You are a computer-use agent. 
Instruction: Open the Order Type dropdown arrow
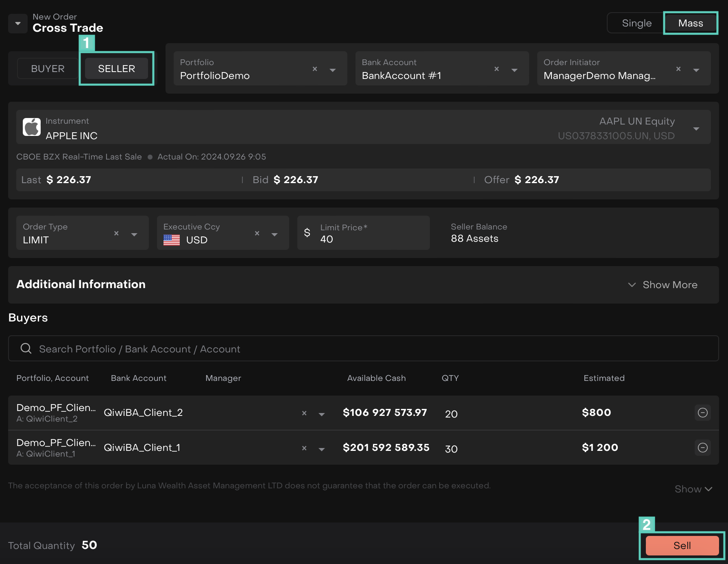[x=134, y=234]
